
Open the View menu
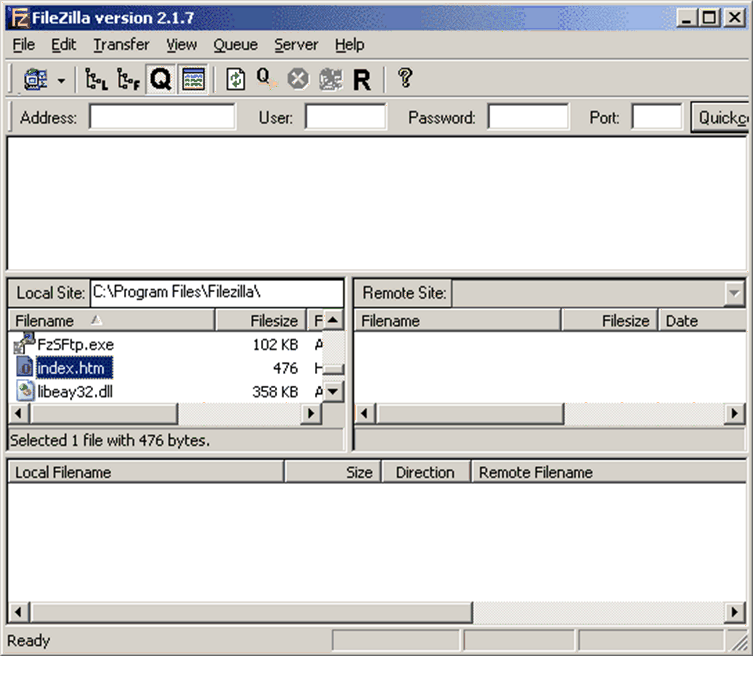pyautogui.click(x=182, y=45)
